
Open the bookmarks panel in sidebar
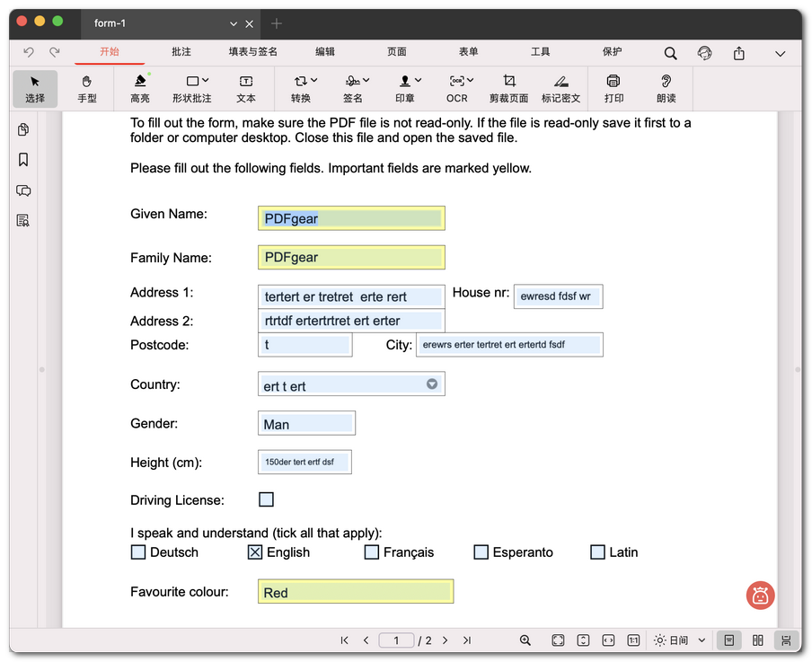(x=23, y=160)
